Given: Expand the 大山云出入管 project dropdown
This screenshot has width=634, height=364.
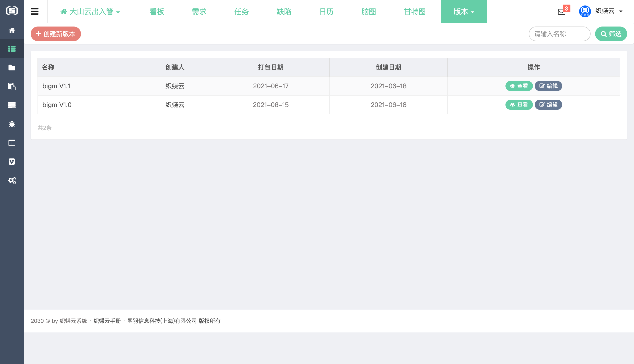Looking at the screenshot, I should click(x=90, y=11).
